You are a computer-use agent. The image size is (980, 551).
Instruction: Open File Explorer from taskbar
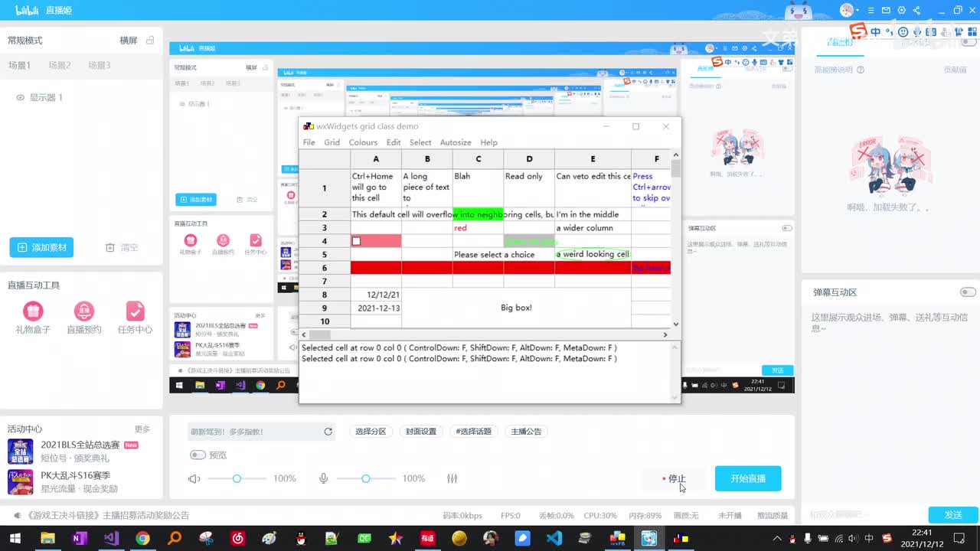point(47,539)
